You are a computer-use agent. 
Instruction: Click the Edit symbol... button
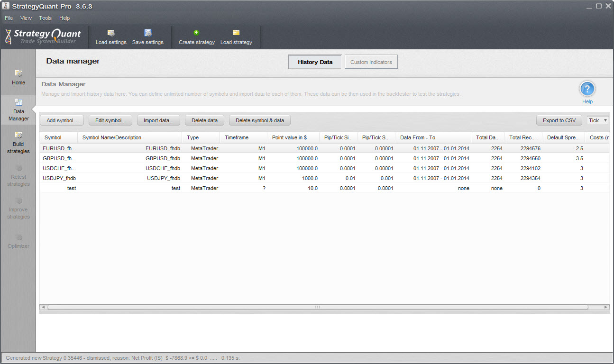[x=110, y=120]
